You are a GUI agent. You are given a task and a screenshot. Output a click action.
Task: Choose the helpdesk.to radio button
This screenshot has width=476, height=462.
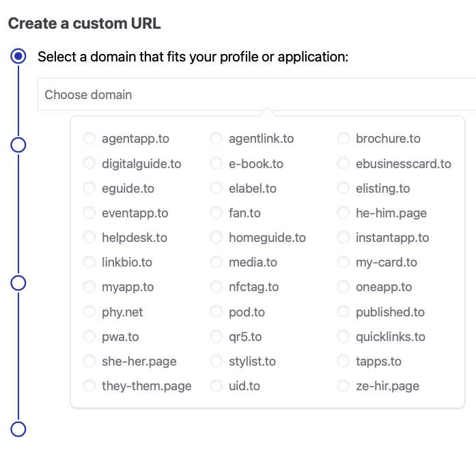click(89, 238)
